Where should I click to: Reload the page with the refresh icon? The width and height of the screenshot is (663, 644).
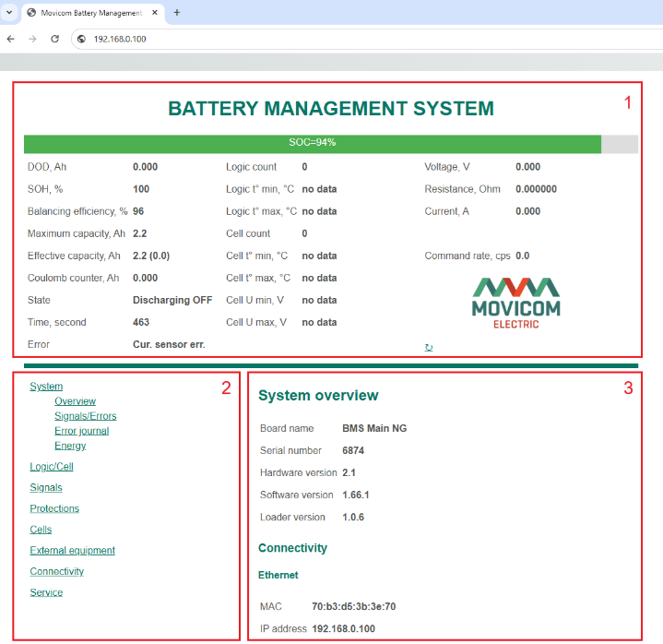[55, 39]
